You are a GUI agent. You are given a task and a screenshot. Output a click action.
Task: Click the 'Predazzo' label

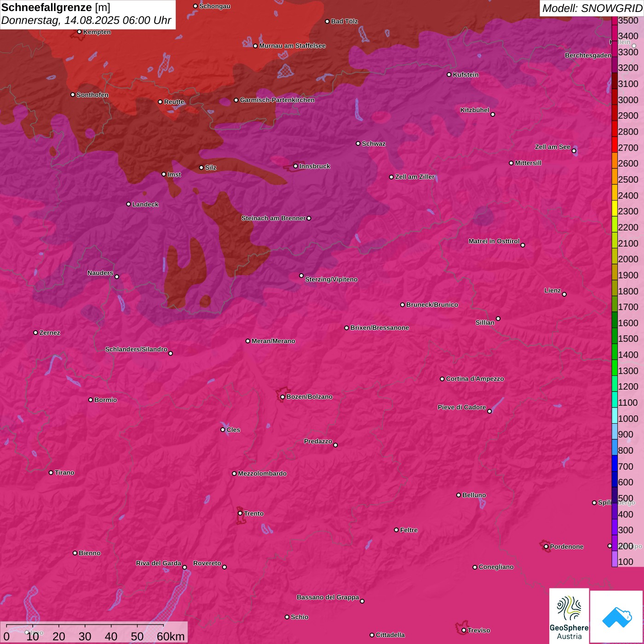coord(318,441)
